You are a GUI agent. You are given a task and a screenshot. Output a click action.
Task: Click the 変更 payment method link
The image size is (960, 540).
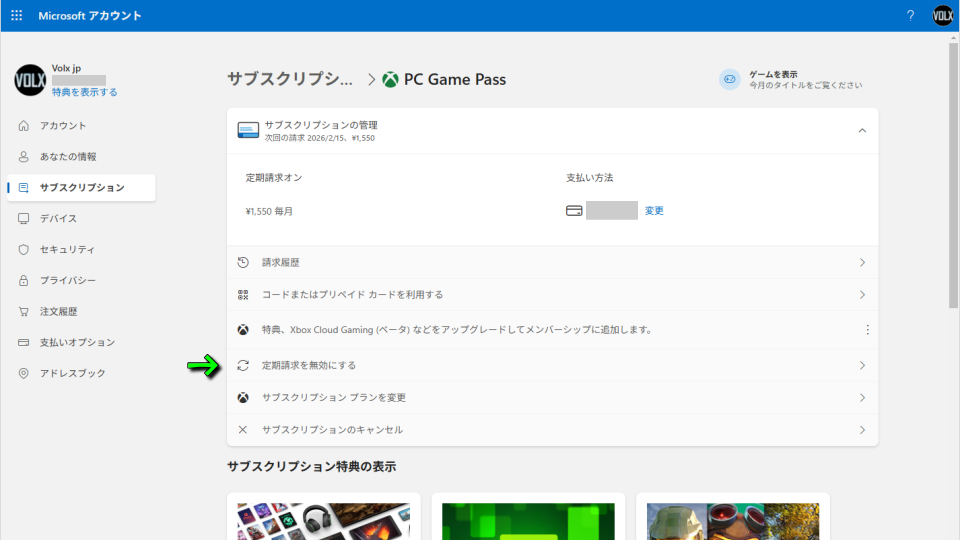click(x=654, y=211)
